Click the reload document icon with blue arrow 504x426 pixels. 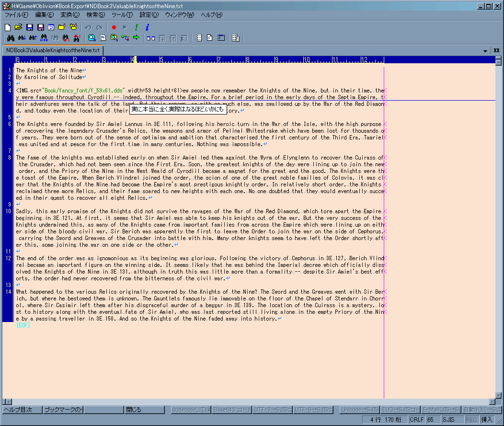pyautogui.click(x=51, y=28)
